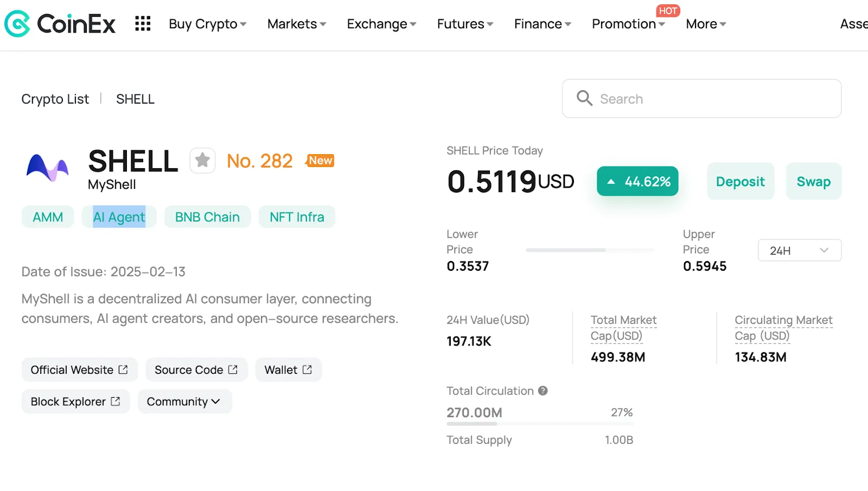Viewport: 868px width, 491px height.
Task: Open the Official Website link
Action: (79, 369)
